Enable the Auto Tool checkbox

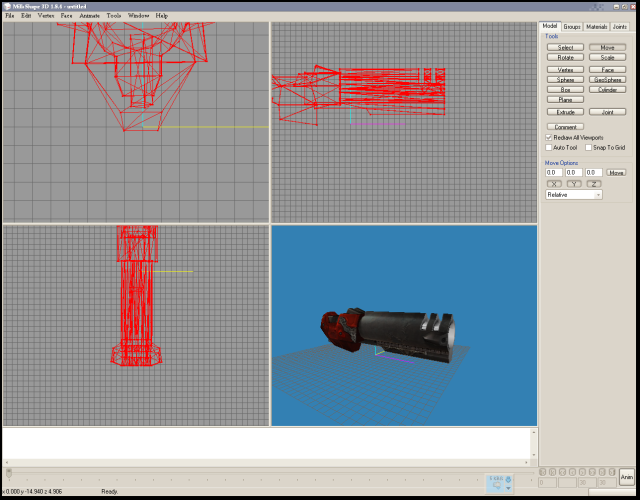click(549, 148)
